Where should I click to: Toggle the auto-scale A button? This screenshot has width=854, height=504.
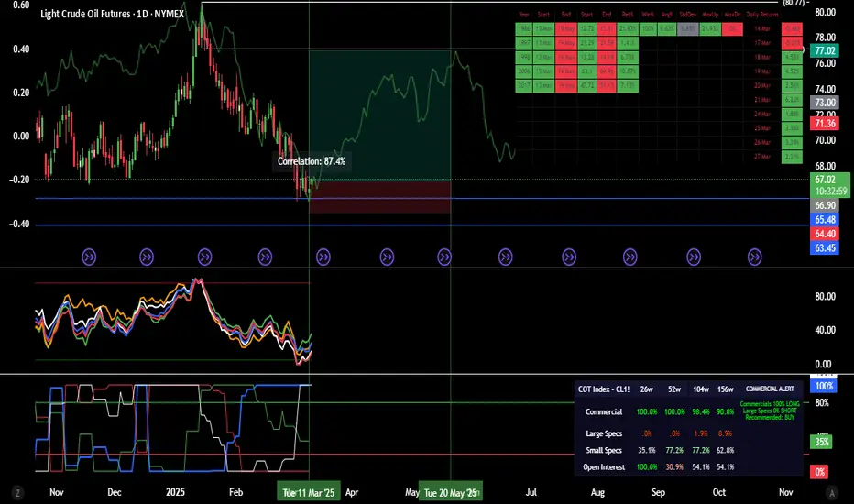tap(831, 493)
